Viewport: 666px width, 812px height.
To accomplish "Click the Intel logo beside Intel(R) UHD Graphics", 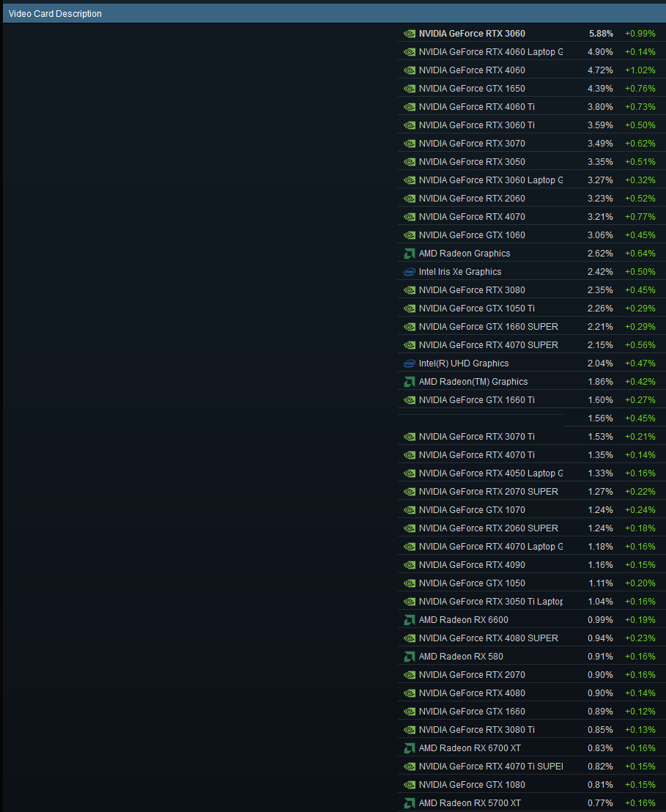I will coord(409,363).
